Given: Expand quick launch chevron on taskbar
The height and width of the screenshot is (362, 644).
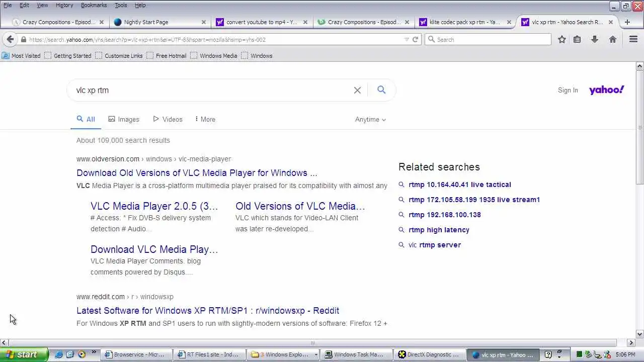Looking at the screenshot, I should (x=94, y=353).
